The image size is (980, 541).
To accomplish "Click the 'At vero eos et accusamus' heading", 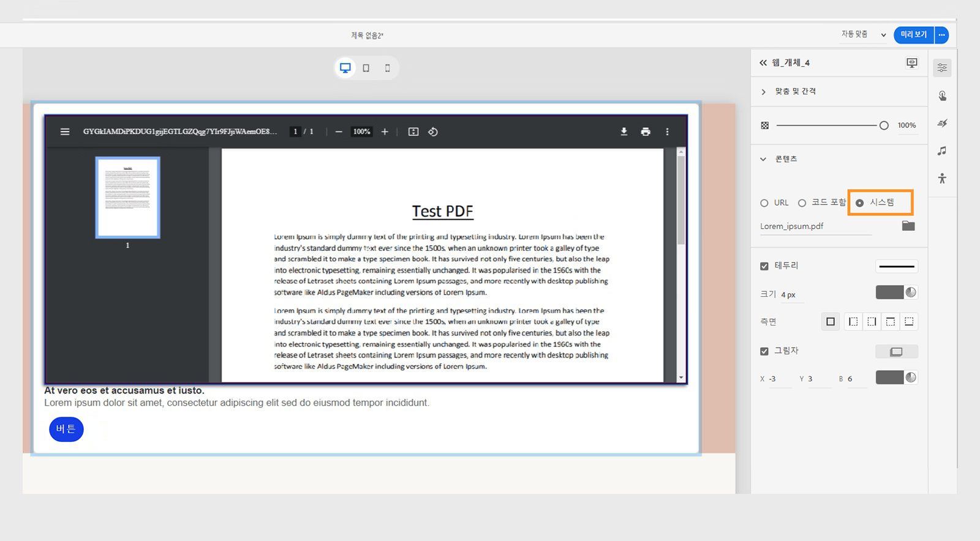I will [x=124, y=390].
